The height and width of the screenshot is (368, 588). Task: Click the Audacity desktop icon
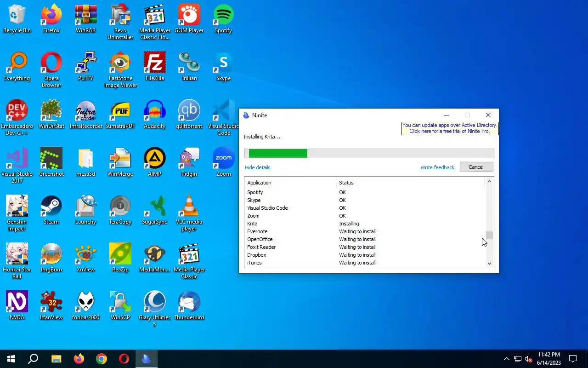point(155,115)
